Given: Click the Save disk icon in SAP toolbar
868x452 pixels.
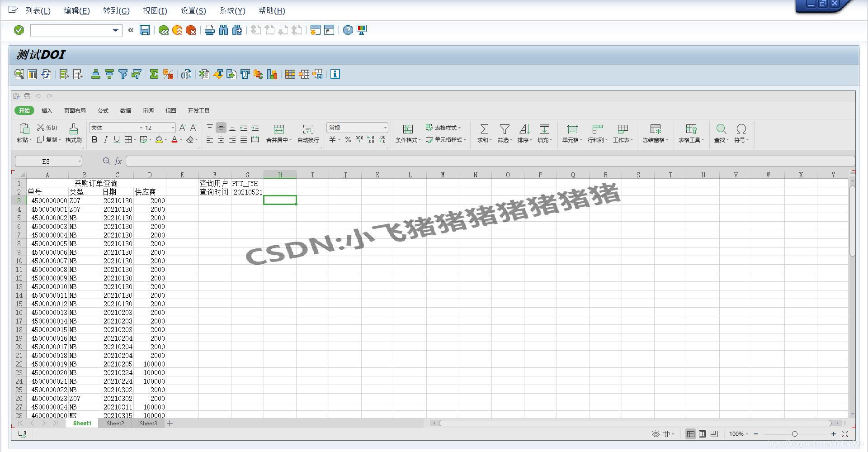Looking at the screenshot, I should [x=145, y=30].
